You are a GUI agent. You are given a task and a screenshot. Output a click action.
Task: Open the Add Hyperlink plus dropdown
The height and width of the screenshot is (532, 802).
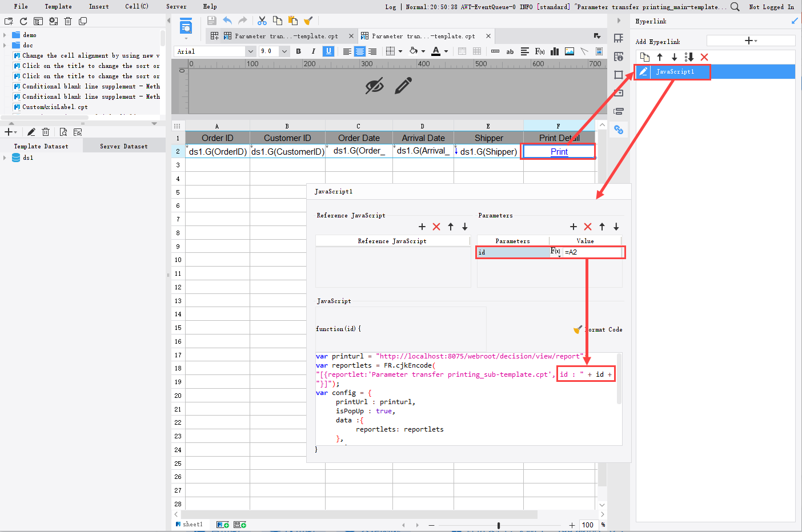pos(749,40)
